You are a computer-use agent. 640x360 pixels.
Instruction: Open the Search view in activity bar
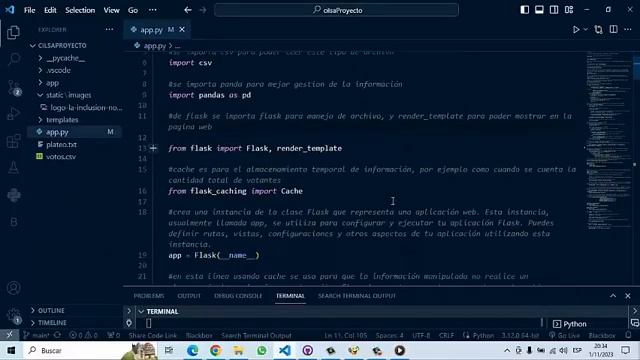coord(13,60)
